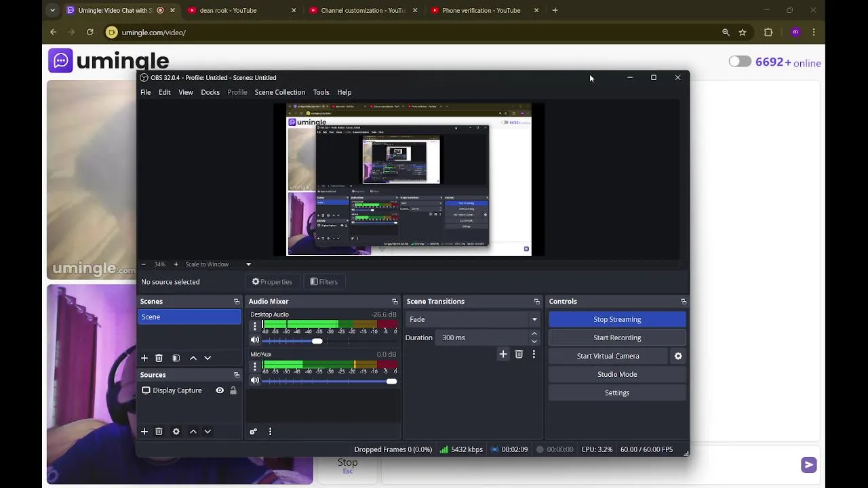The height and width of the screenshot is (488, 868).
Task: Open Fade transition dropdown
Action: (473, 319)
